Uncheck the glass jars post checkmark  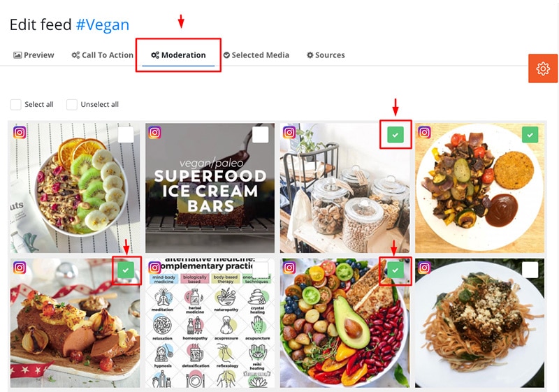click(x=395, y=135)
